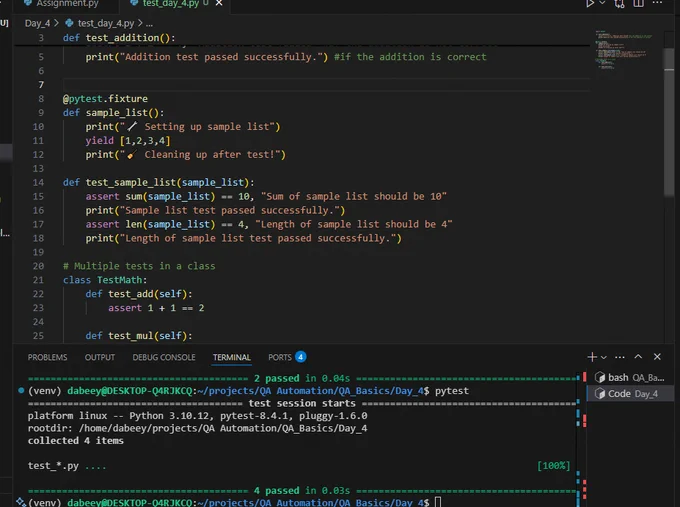Viewport: 680px width, 507px height.
Task: Open the dropdown arrow beside the Run icon
Action: click(602, 3)
